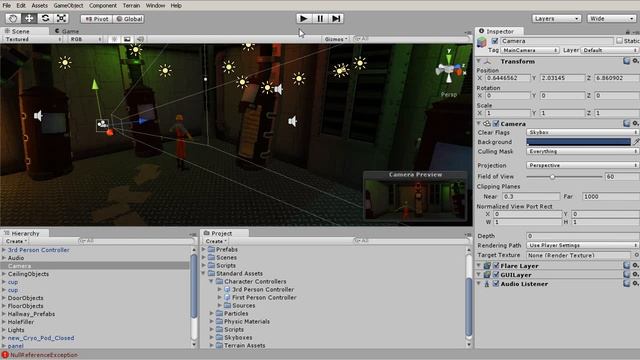
Task: Open the Target Texture object picker
Action: 636,255
